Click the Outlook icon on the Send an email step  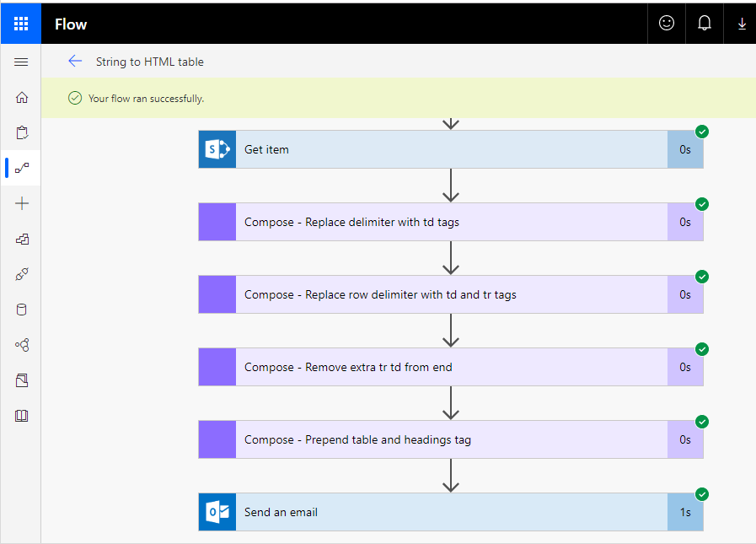[x=217, y=512]
